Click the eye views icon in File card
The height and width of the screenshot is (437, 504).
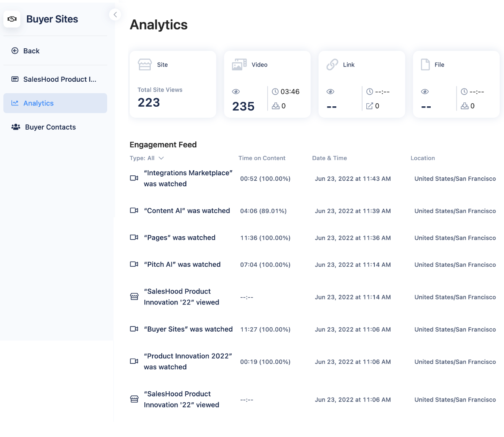tap(425, 91)
